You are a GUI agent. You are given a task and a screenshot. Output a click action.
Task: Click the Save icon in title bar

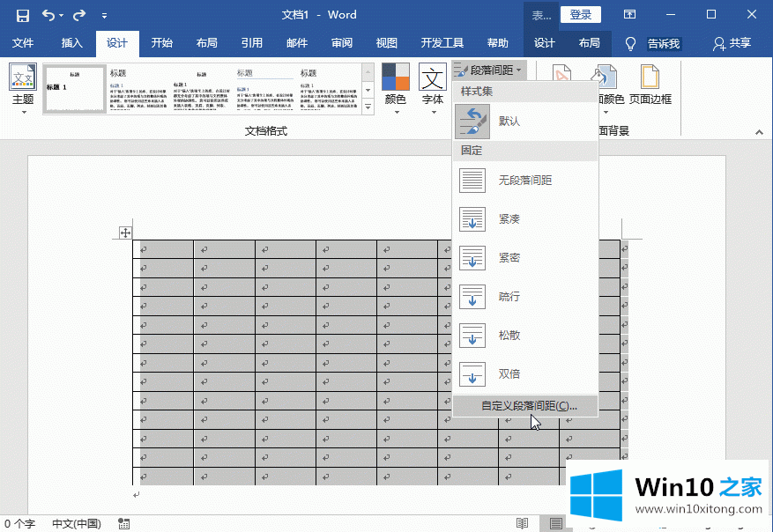coord(23,15)
